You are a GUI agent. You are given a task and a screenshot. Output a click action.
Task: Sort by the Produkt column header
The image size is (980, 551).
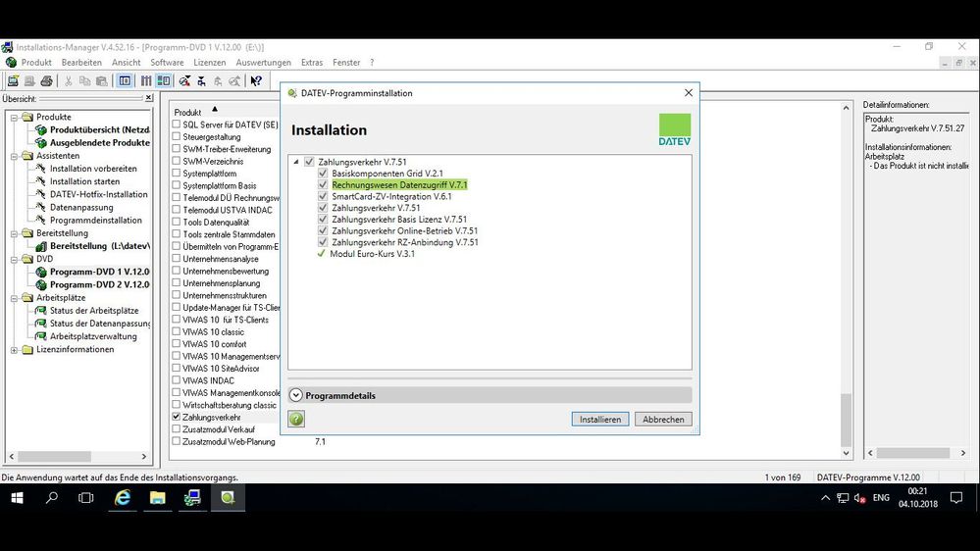tap(187, 112)
